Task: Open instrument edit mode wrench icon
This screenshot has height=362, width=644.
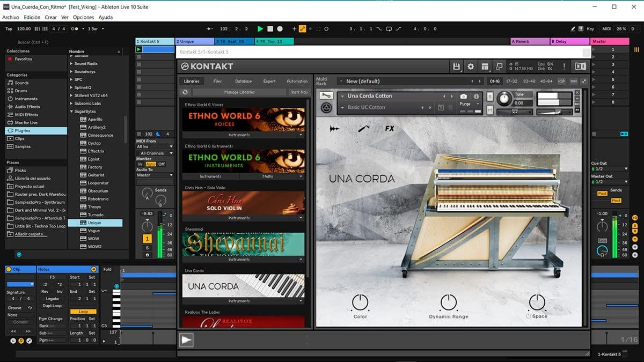Action: tap(326, 95)
